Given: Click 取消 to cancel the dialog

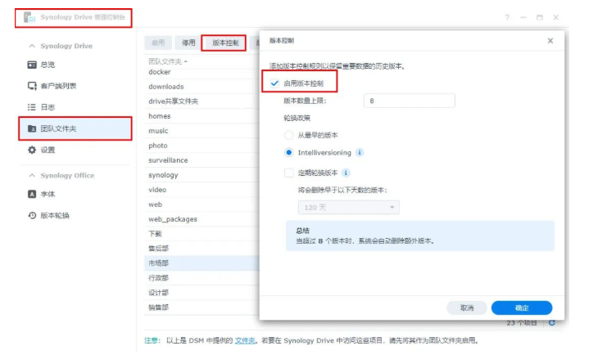Looking at the screenshot, I should (x=467, y=308).
